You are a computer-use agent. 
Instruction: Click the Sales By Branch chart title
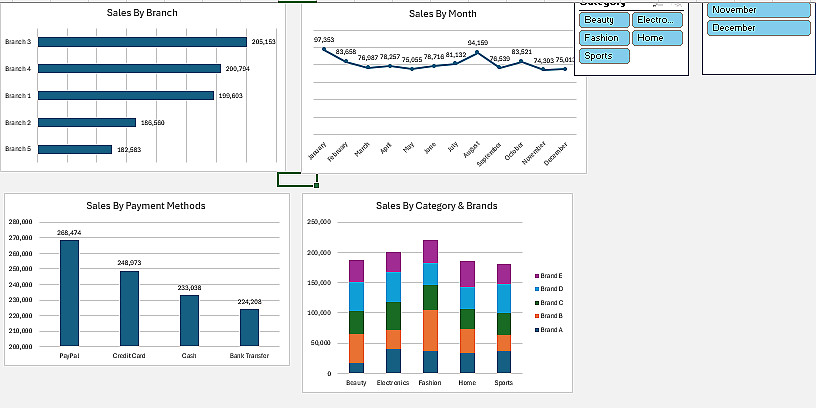click(x=142, y=13)
